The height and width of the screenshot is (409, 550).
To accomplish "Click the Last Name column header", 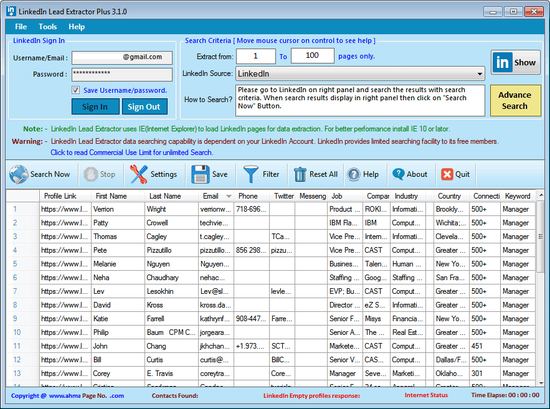I will (x=172, y=196).
